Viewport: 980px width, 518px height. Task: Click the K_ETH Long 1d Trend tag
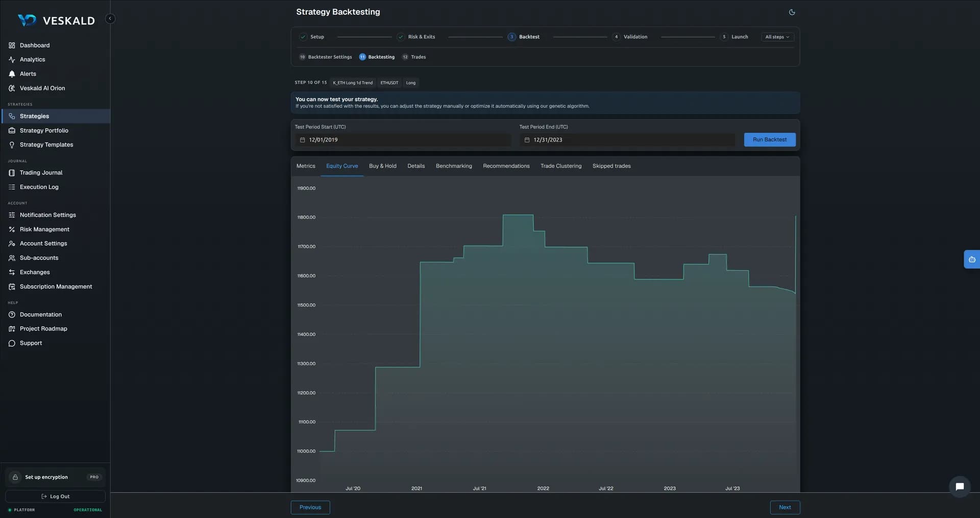[x=353, y=83]
